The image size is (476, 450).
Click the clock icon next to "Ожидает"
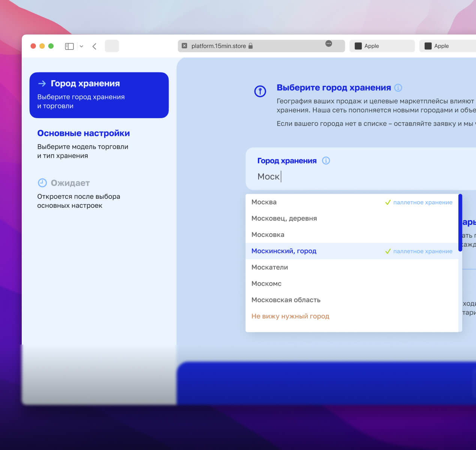click(x=42, y=183)
